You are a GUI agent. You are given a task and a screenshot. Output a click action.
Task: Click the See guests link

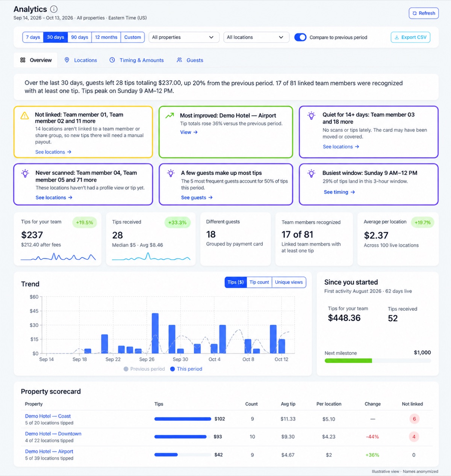(197, 197)
